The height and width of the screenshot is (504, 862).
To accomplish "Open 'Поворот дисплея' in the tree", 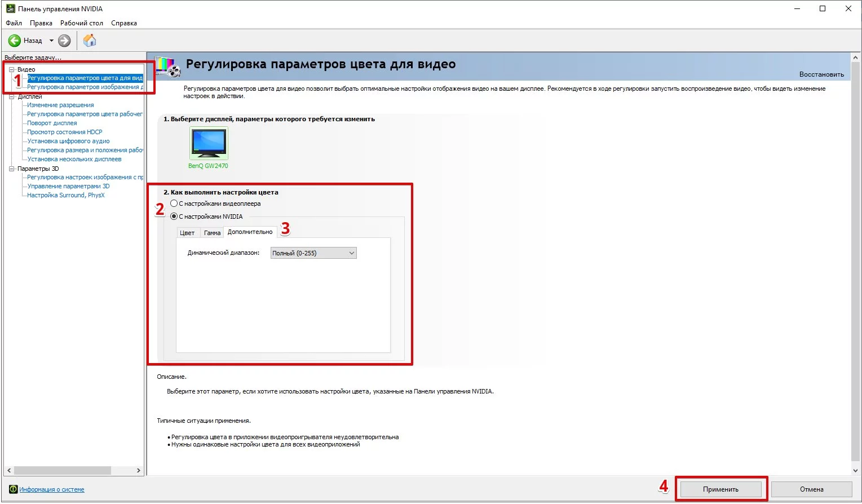I will [52, 123].
